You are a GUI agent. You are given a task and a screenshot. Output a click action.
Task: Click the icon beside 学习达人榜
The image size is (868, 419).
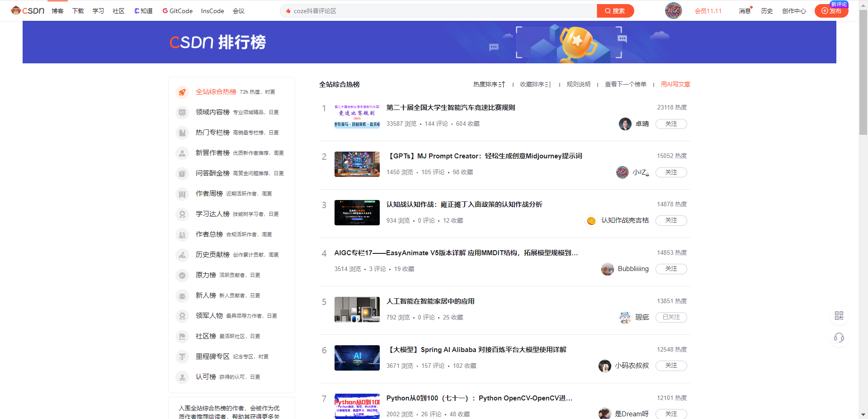pyautogui.click(x=182, y=214)
